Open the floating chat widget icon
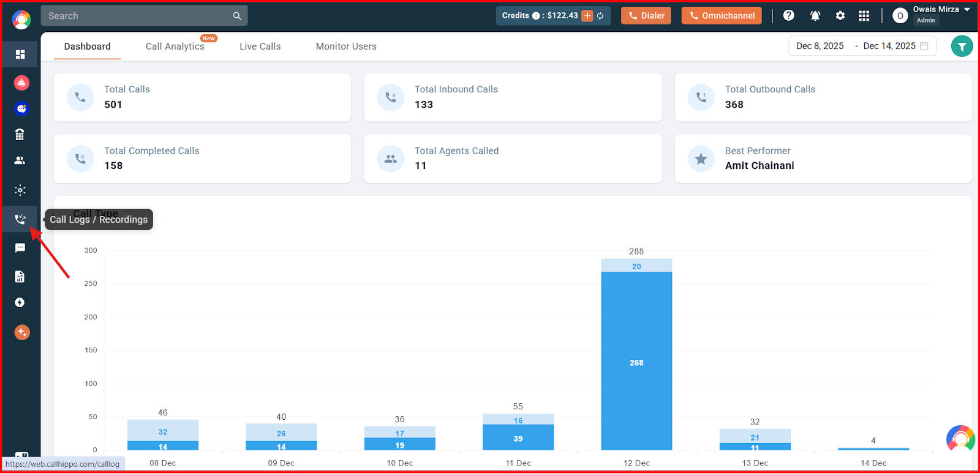 pos(960,439)
